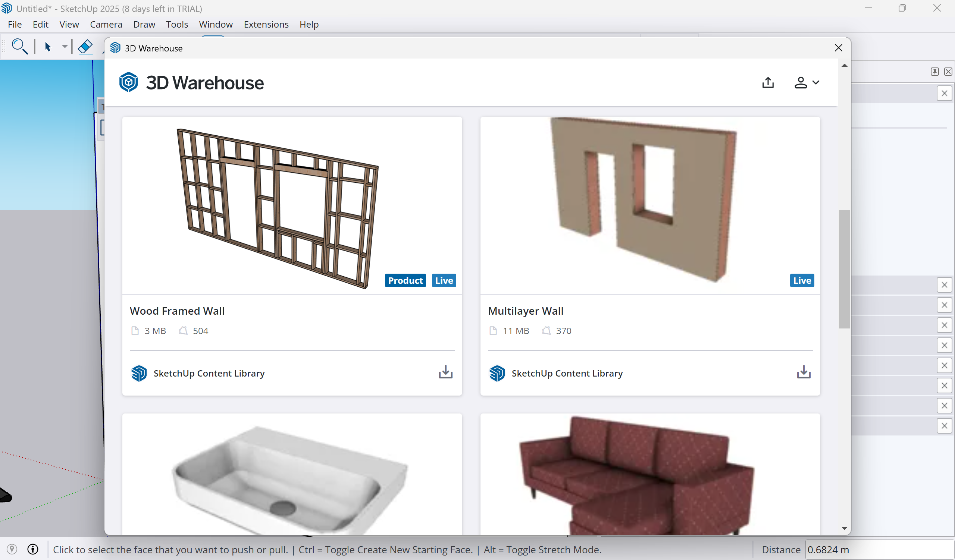
Task: Open SketchUp Content Library under Multilayer Wall
Action: click(x=567, y=373)
